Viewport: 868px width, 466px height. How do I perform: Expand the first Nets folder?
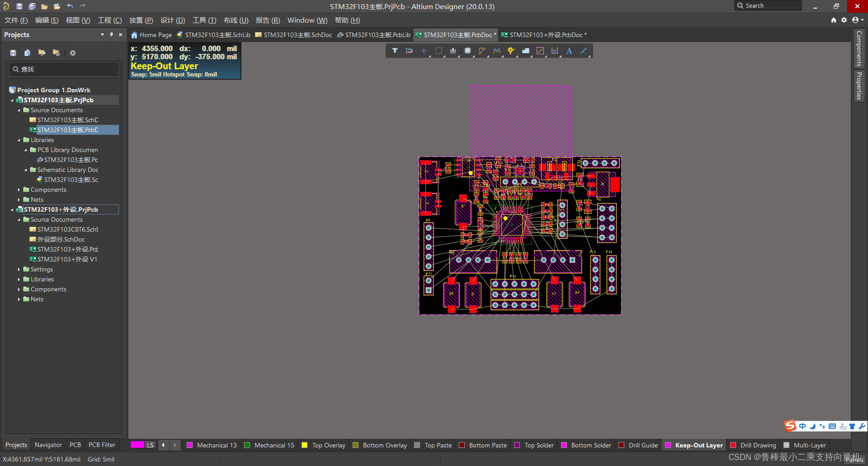19,200
